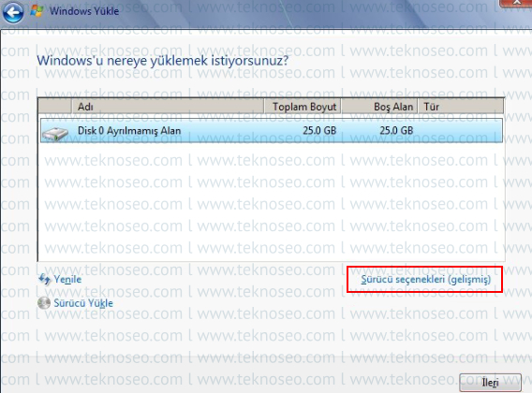Viewport: 532px width, 393px height.
Task: Continue with the İleri button
Action: pos(490,383)
